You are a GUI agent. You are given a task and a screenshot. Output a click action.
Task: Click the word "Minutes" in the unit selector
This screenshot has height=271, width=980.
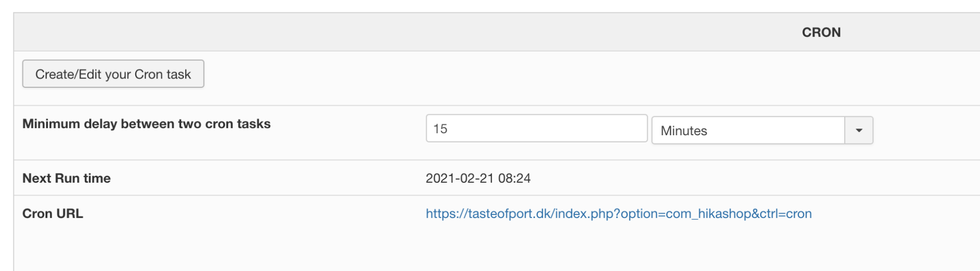pyautogui.click(x=683, y=131)
